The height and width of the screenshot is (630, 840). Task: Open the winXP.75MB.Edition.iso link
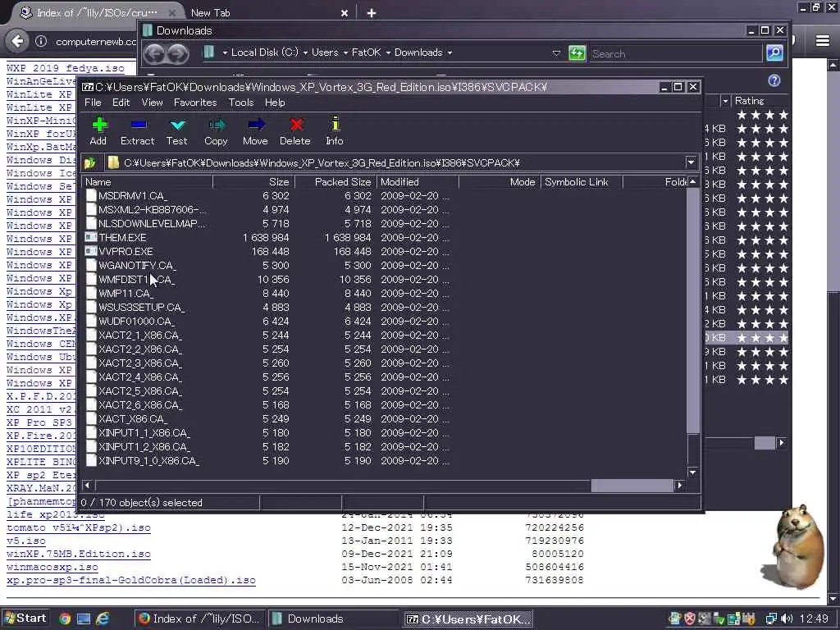[78, 554]
